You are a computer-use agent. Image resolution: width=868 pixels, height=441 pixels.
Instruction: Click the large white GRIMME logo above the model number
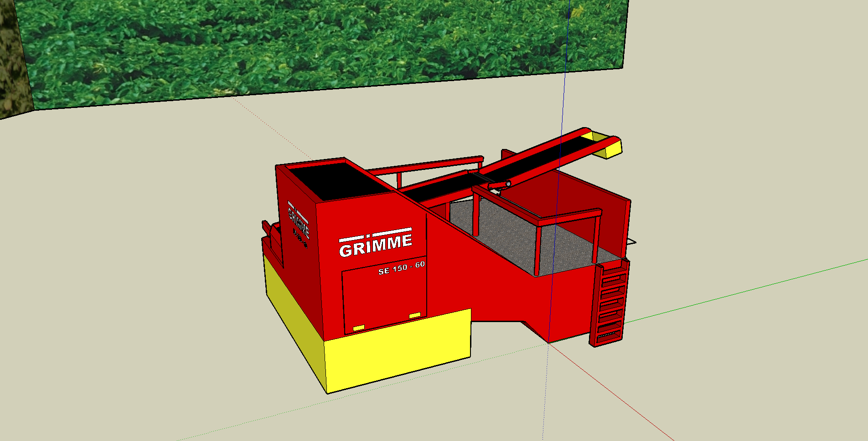click(376, 242)
